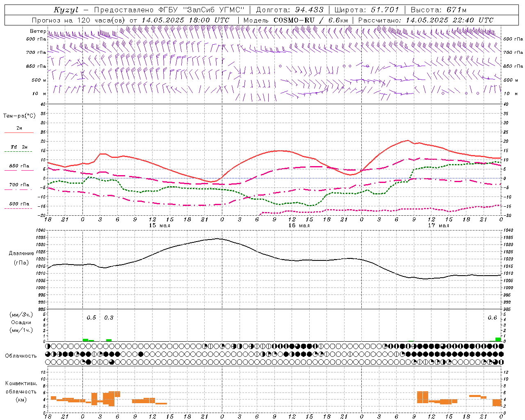The image size is (525, 420).
Task: Select the provider text "ЗапСиб УГМС"
Action: coord(214,10)
